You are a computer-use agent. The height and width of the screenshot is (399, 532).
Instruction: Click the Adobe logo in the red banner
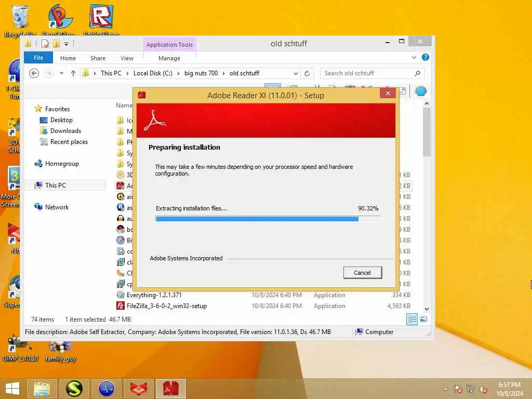(154, 121)
